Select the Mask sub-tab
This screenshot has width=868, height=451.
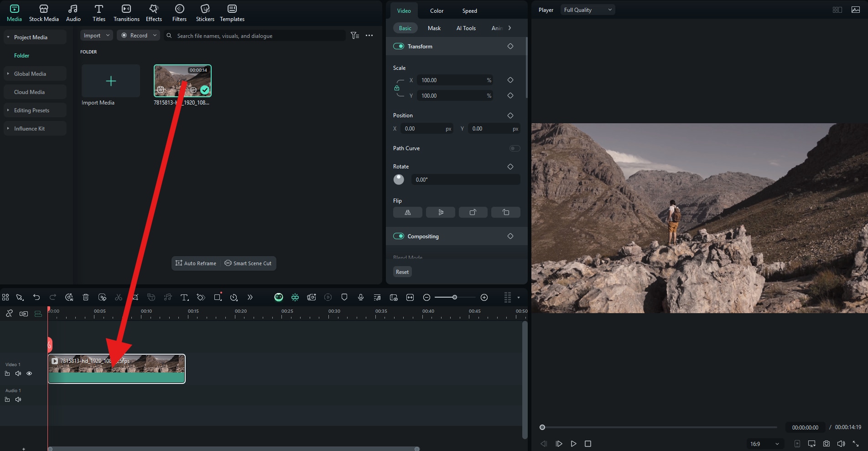[434, 28]
